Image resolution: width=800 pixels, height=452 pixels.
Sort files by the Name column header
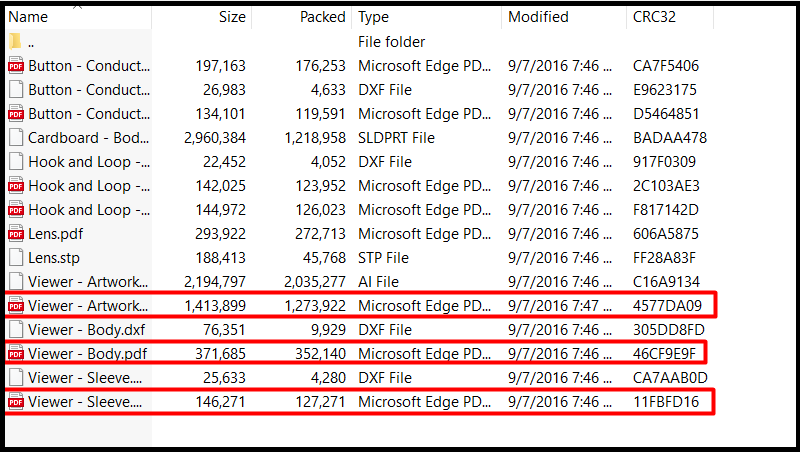click(x=78, y=17)
